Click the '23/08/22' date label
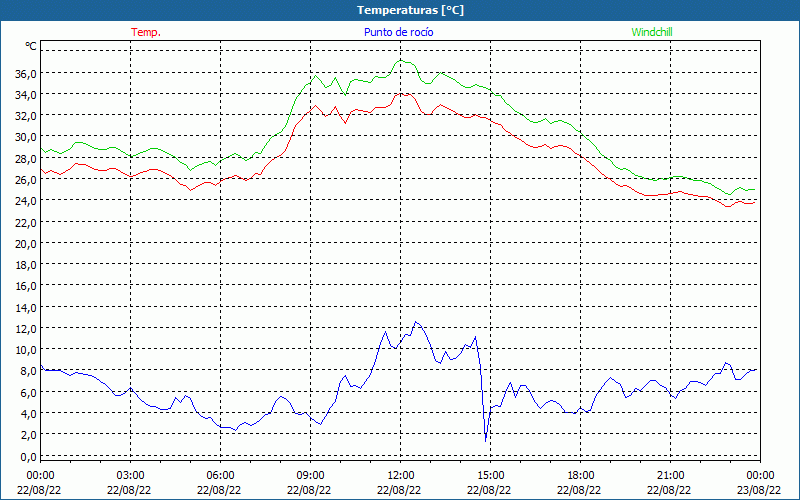 coord(759,490)
